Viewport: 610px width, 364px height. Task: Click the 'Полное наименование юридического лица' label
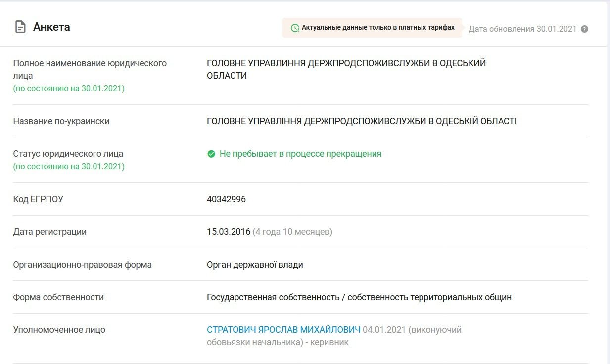point(90,69)
